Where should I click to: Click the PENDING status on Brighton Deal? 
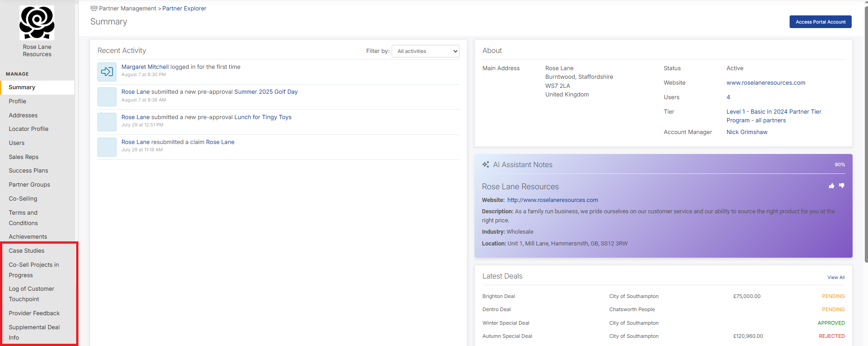pos(834,296)
